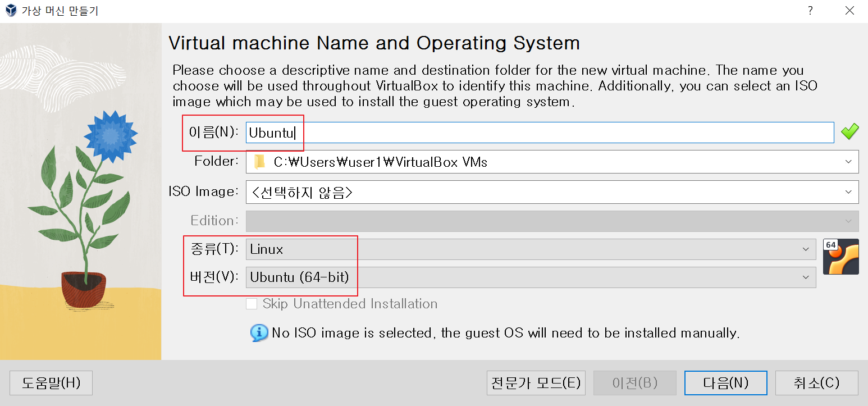The image size is (868, 406).
Task: Click the 'Please choose a descriptive name' description paragraph
Action: click(x=495, y=86)
